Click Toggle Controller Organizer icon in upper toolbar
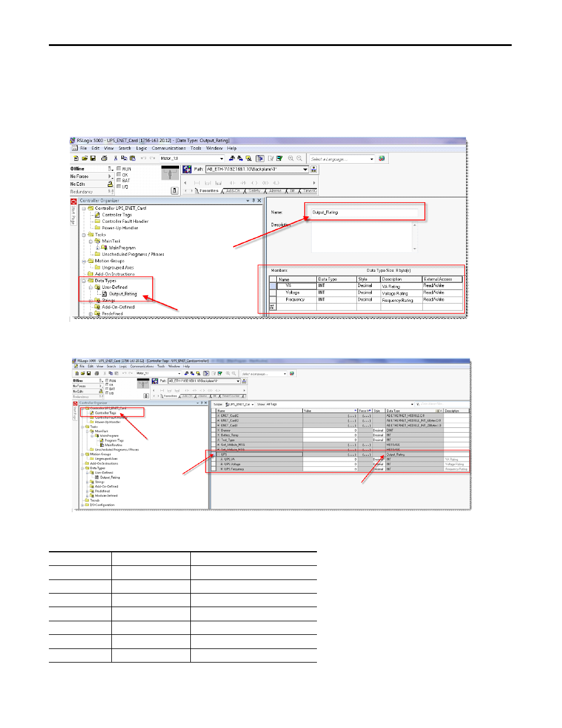This screenshot has width=562, height=728. pyautogui.click(x=260, y=158)
